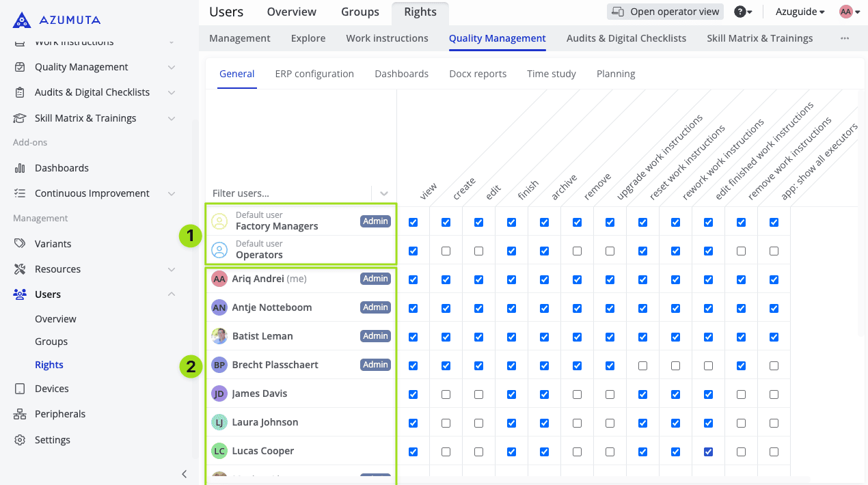Expand the Quality Management sidebar section
Image resolution: width=868 pixels, height=485 pixels.
point(171,67)
